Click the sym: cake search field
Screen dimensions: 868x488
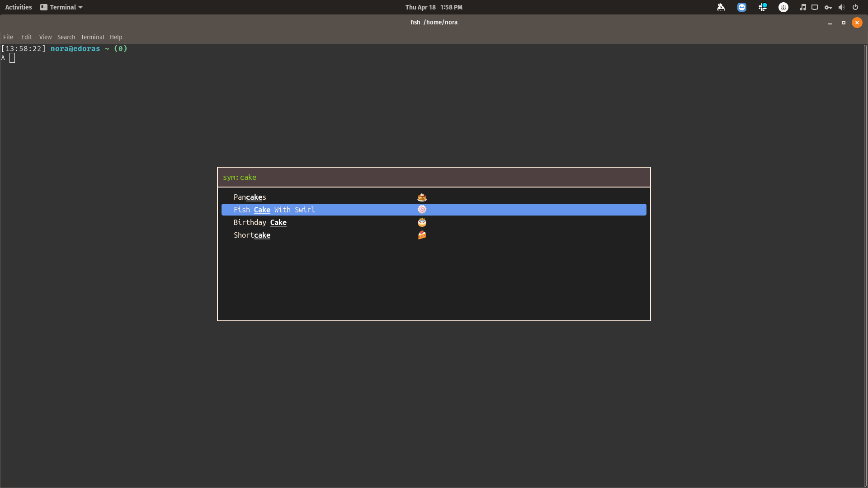[x=433, y=177]
